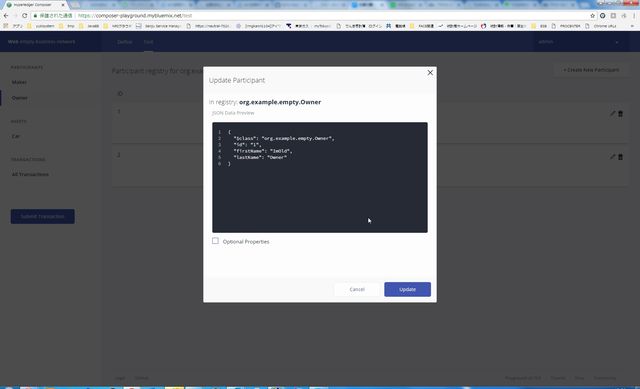This screenshot has width=640, height=389.
Task: Click the browser address bar URL
Action: [x=135, y=16]
